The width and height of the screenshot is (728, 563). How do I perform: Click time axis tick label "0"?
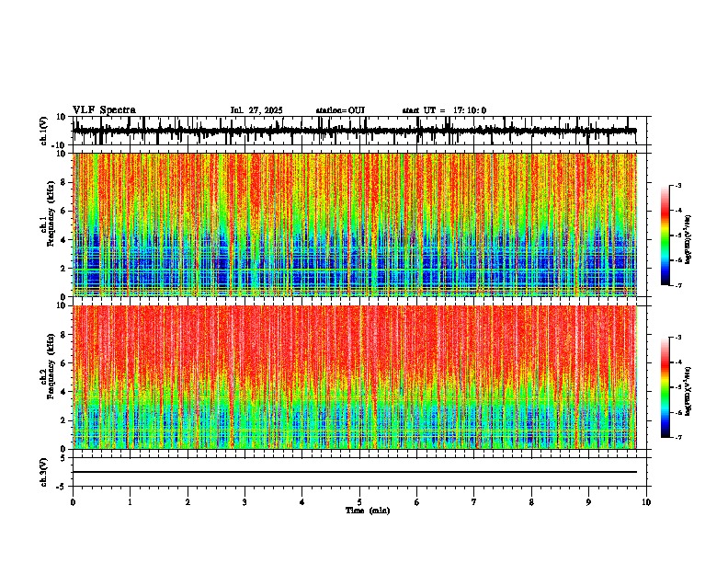click(x=73, y=502)
